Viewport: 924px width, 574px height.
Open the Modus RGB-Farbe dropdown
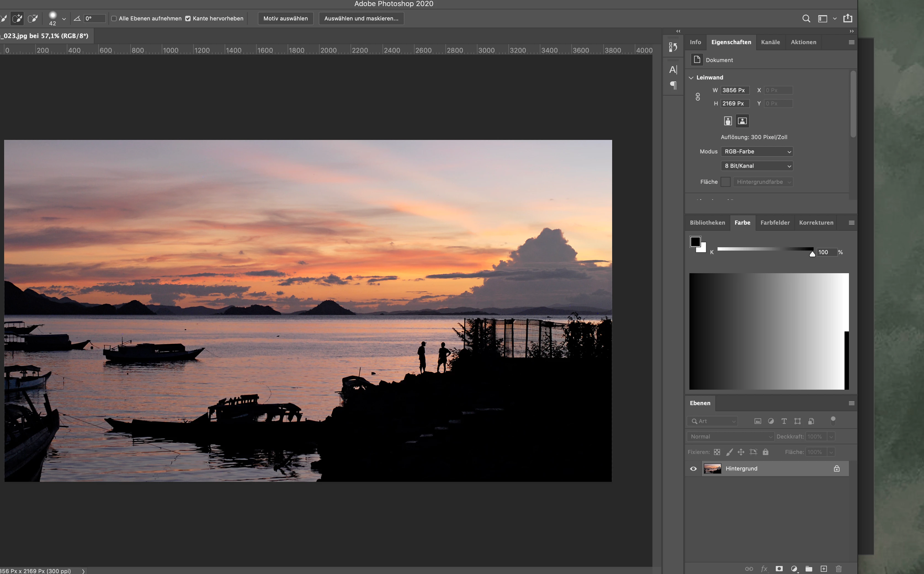(x=756, y=152)
